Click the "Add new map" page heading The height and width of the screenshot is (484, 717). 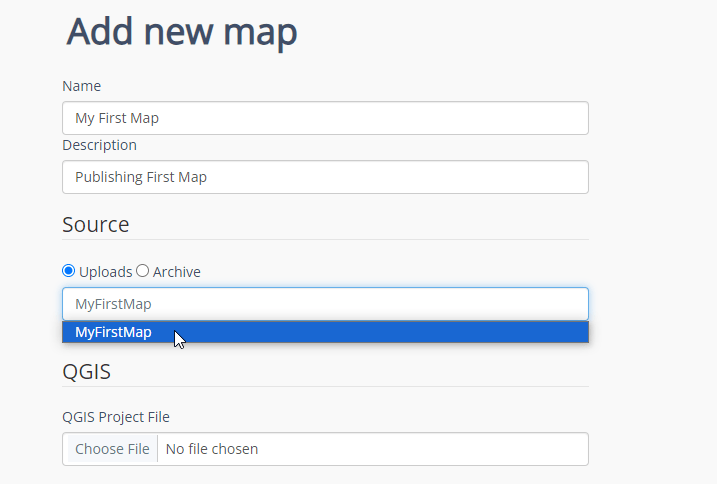181,32
